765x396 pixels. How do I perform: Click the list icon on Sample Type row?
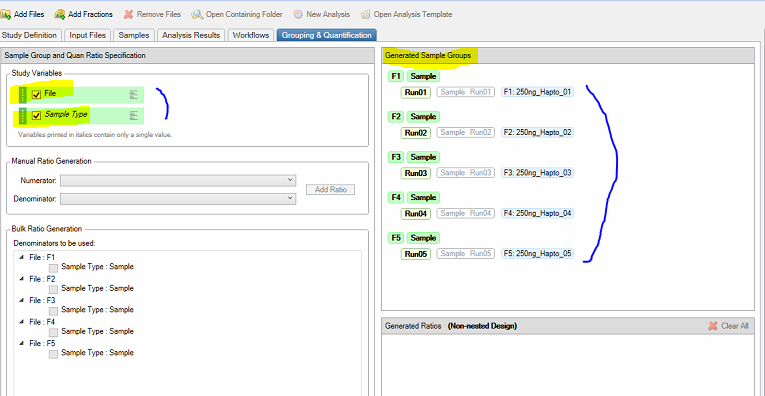[x=134, y=116]
